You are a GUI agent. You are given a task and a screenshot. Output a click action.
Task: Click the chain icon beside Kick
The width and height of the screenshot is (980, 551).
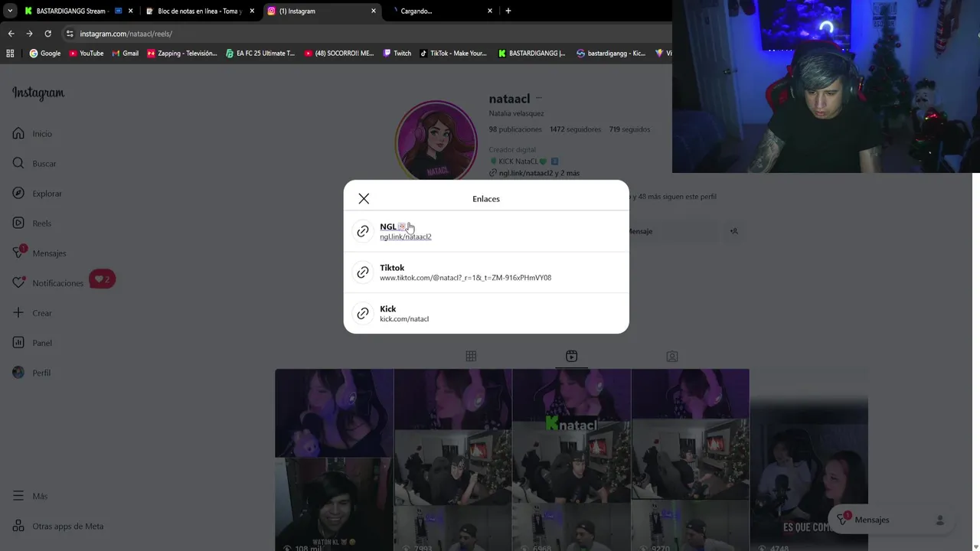[x=363, y=314]
